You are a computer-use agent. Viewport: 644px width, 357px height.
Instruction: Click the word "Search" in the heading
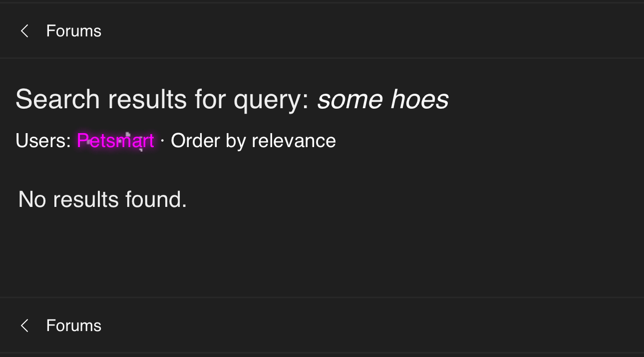click(x=57, y=100)
